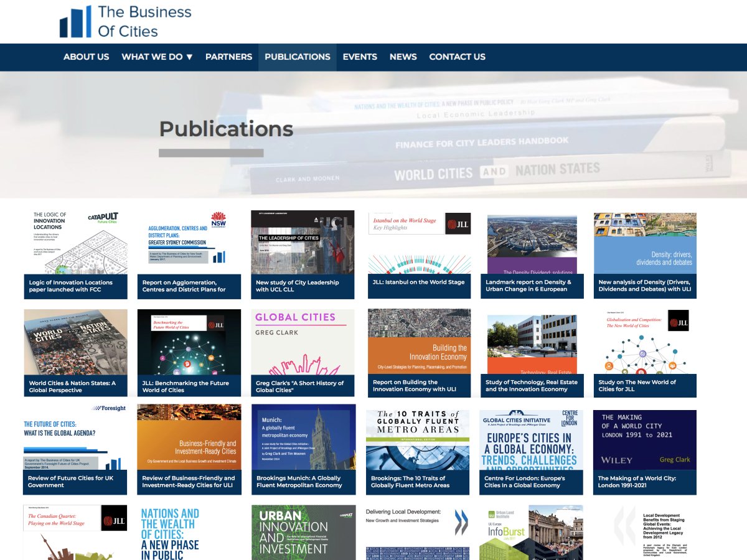The image size is (747, 560).
Task: Click 'Brookings Munich: A Globally Fluent' caption
Action: [x=303, y=482]
